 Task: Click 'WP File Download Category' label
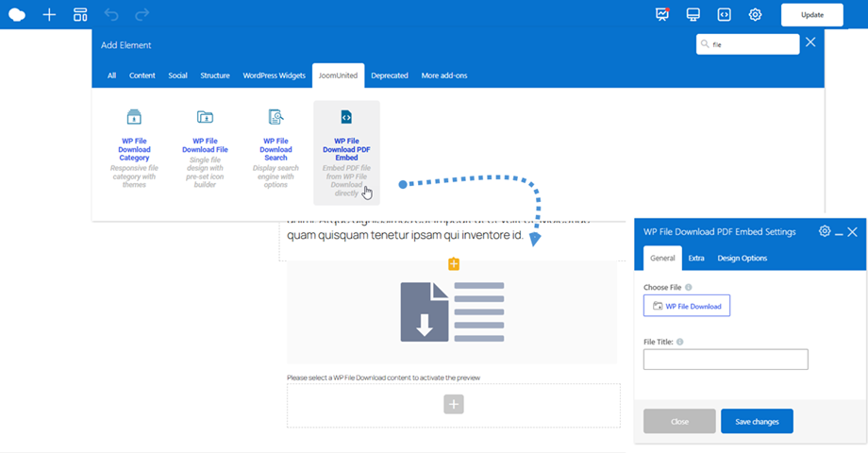click(134, 149)
